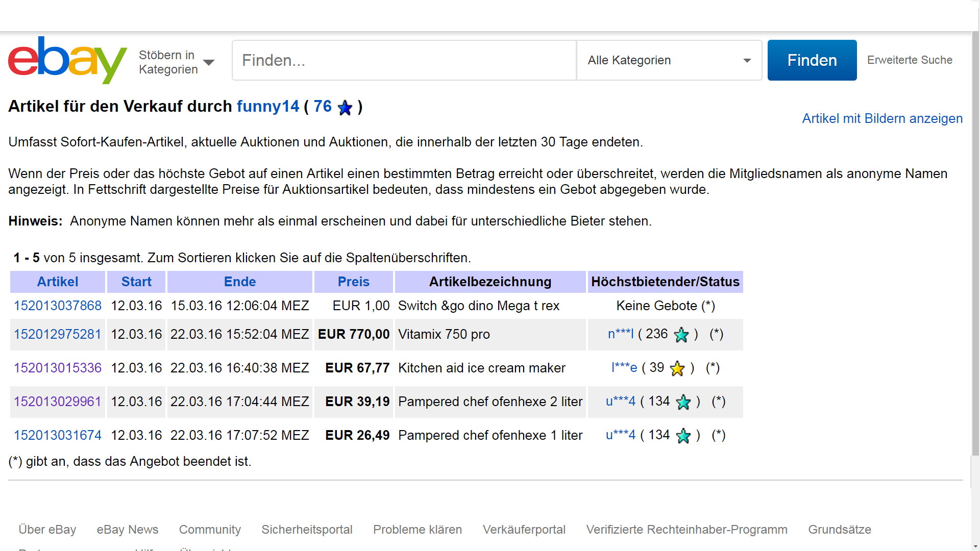Expand Stöbern in Kategorien menu
Image resolution: width=980 pixels, height=551 pixels.
click(x=177, y=62)
